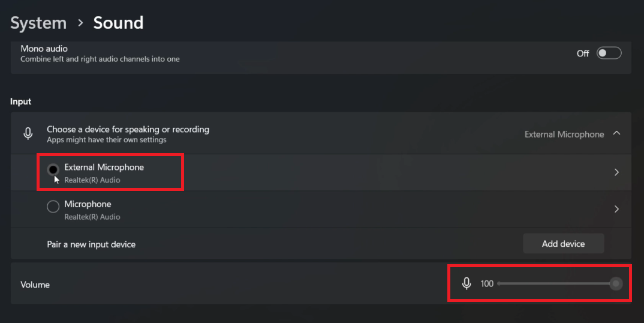Viewport: 644px width, 323px height.
Task: Open Microphone properties via its right arrow
Action: point(616,210)
